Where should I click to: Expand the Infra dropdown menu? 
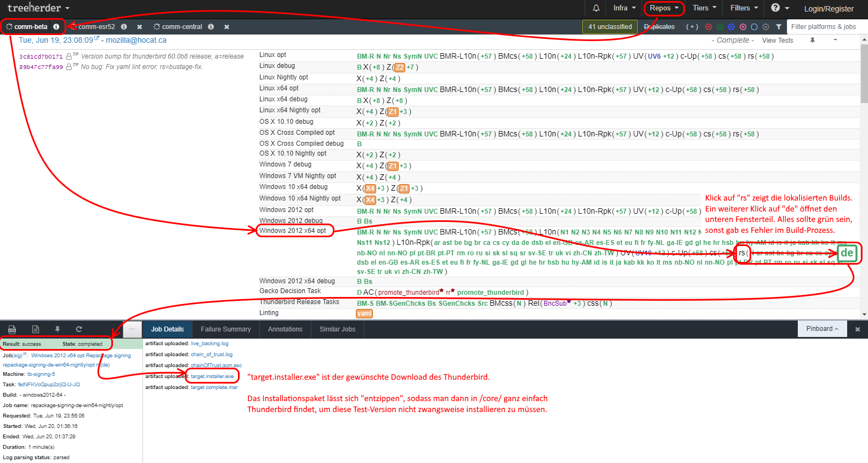coord(625,8)
